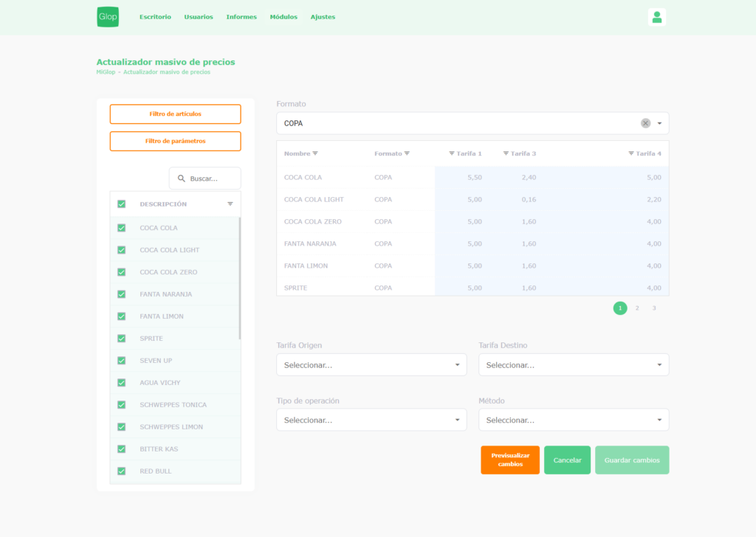Click the Filtro de parámetros button
756x537 pixels.
point(176,141)
